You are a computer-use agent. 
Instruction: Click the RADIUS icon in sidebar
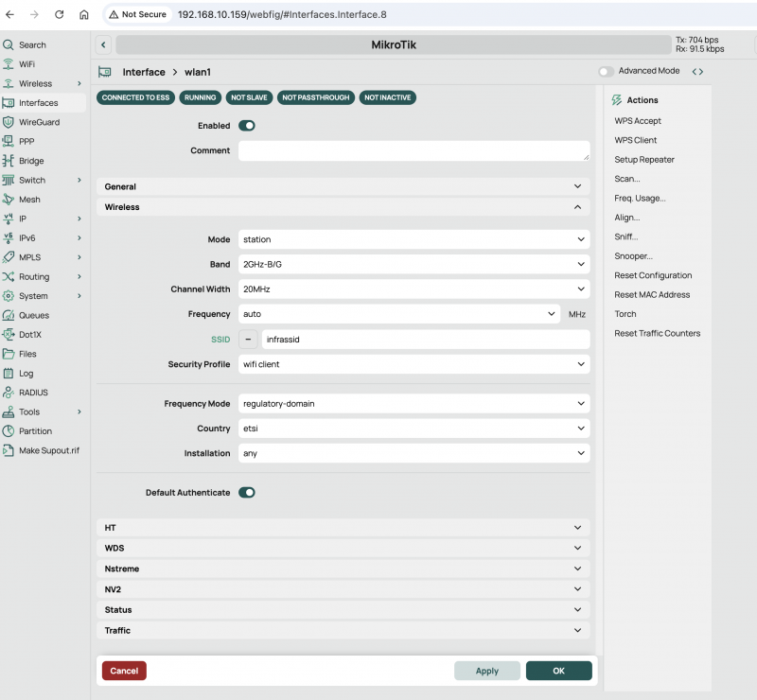tap(9, 393)
